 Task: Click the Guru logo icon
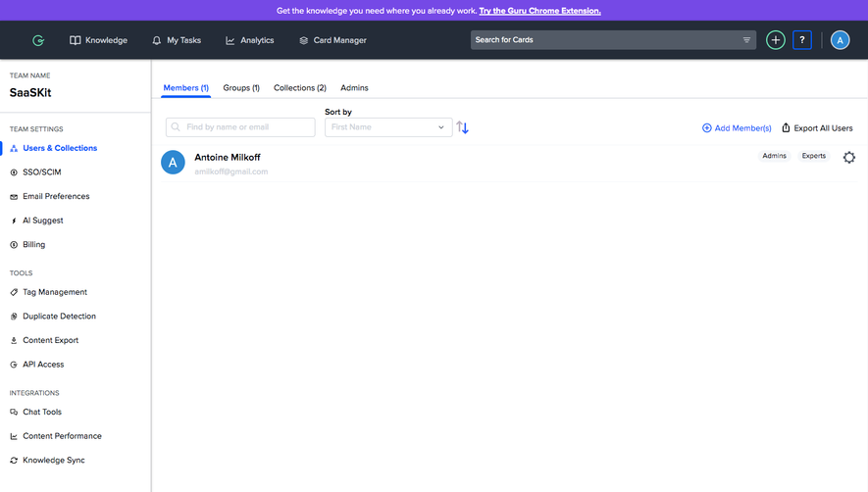tap(38, 40)
